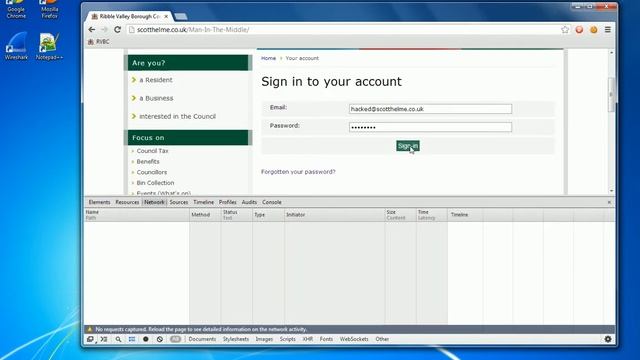Viewport: 640px width, 360px height.
Task: Toggle small resource rows view
Action: (x=132, y=339)
